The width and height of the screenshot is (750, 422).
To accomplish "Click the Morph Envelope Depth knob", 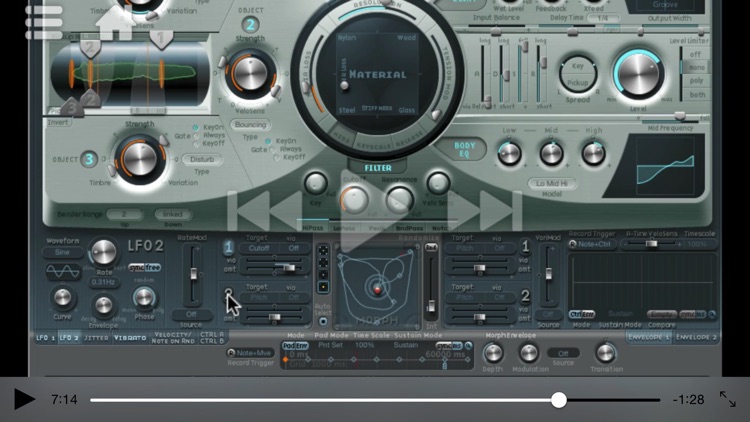I will (493, 353).
